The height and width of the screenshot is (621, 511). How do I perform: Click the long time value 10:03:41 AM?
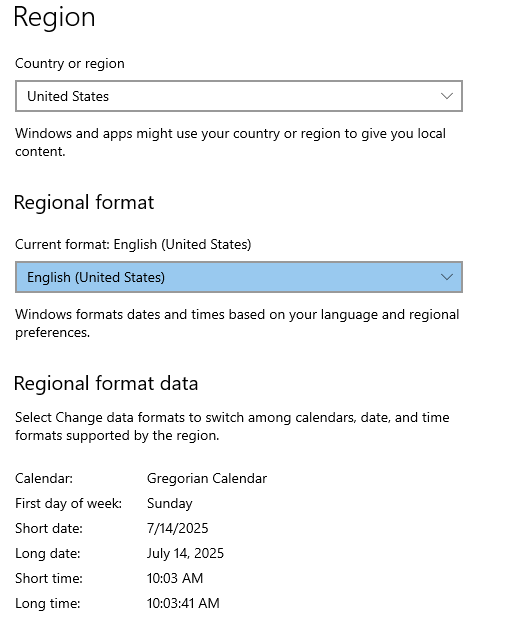[183, 603]
